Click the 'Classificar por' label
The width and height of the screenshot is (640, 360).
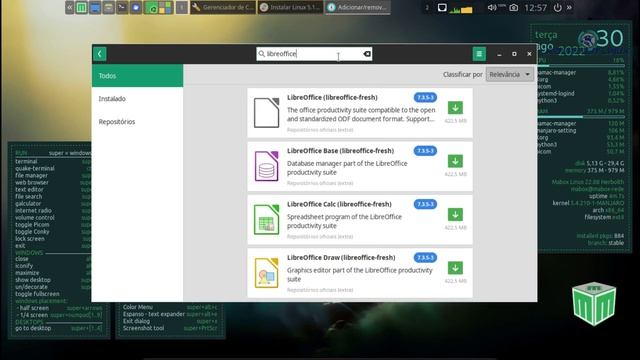462,74
